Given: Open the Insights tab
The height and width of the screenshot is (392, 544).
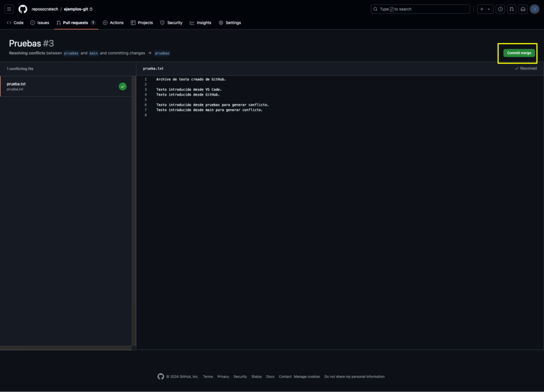Looking at the screenshot, I should pyautogui.click(x=200, y=22).
